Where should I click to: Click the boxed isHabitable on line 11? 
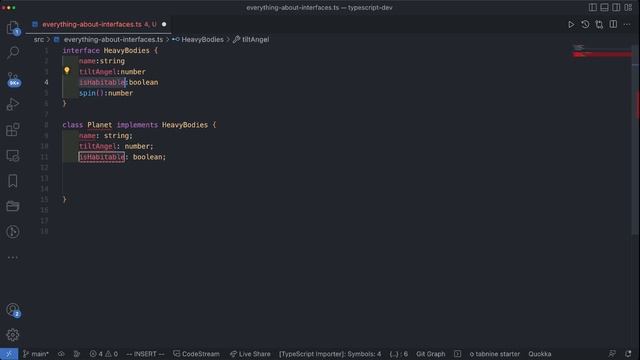click(x=102, y=157)
